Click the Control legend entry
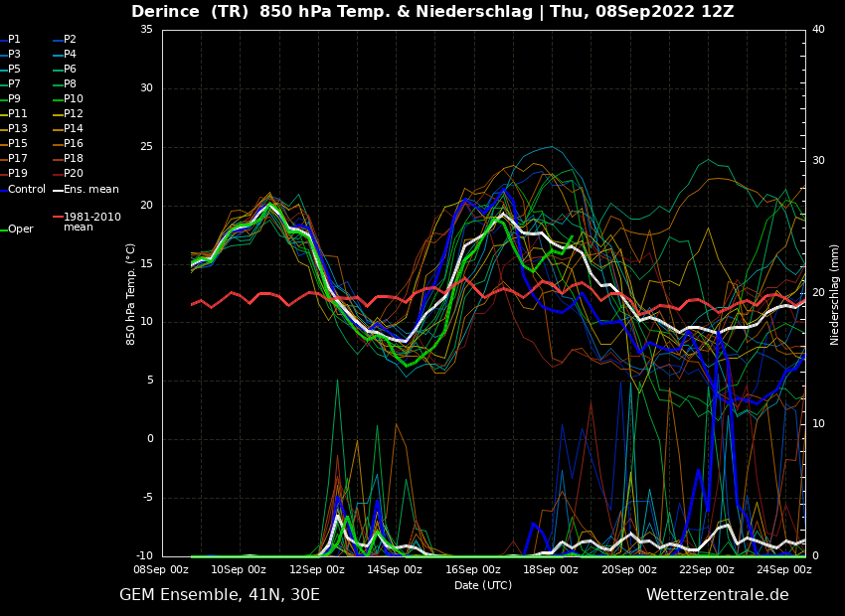 tap(23, 190)
